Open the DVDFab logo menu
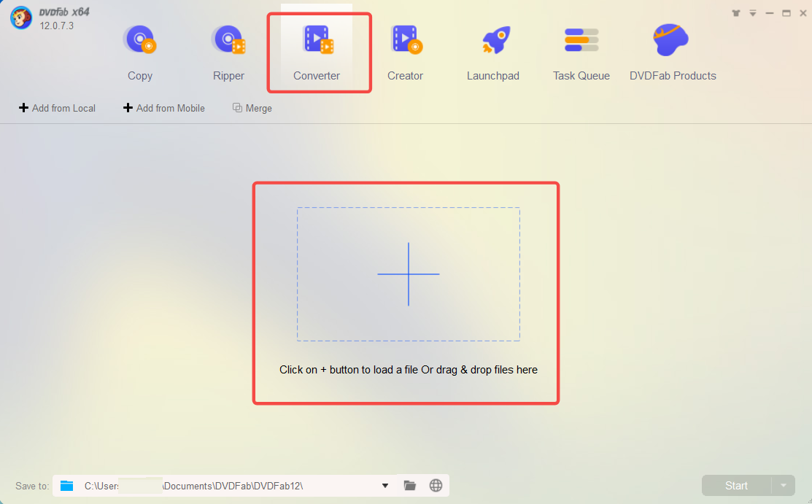This screenshot has height=504, width=812. [x=21, y=18]
